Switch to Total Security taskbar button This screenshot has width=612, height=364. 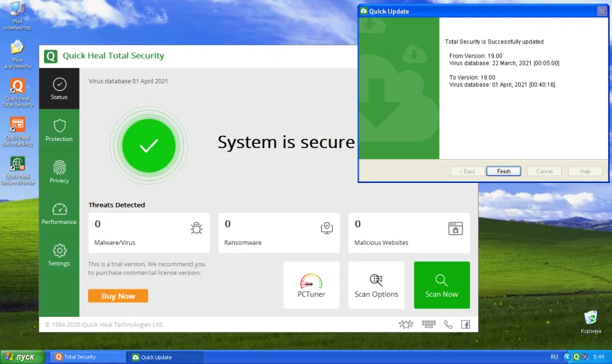pyautogui.click(x=89, y=357)
